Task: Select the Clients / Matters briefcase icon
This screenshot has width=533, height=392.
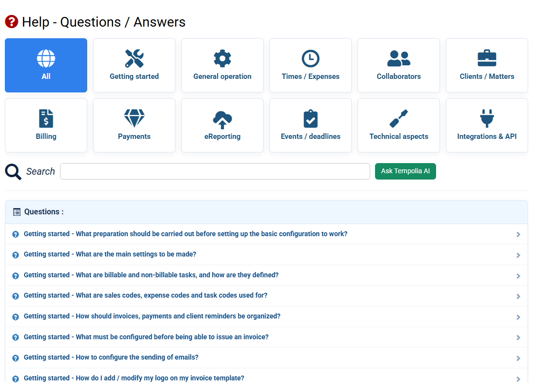Action: 487,59
